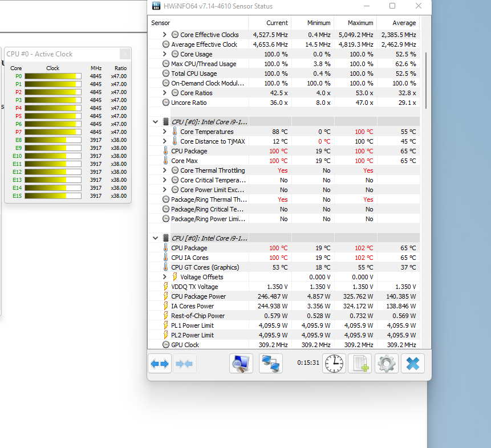Click icon beside Package/Ring Thermal Throttling

166,199
